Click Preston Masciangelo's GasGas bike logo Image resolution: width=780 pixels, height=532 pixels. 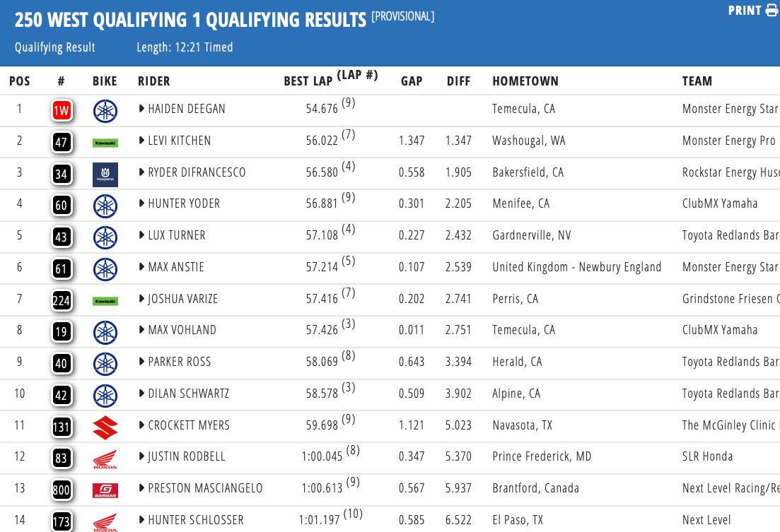[x=105, y=490]
